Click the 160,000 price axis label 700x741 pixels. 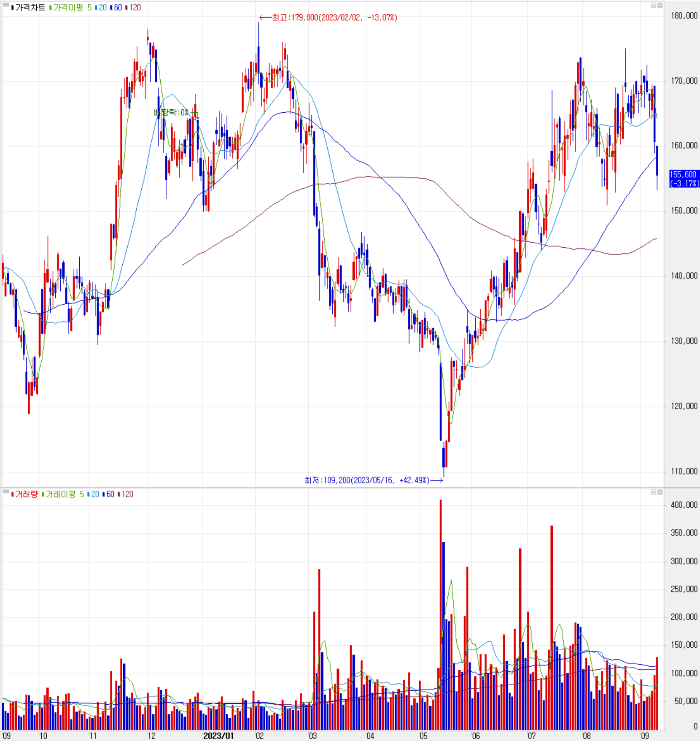[x=684, y=146]
